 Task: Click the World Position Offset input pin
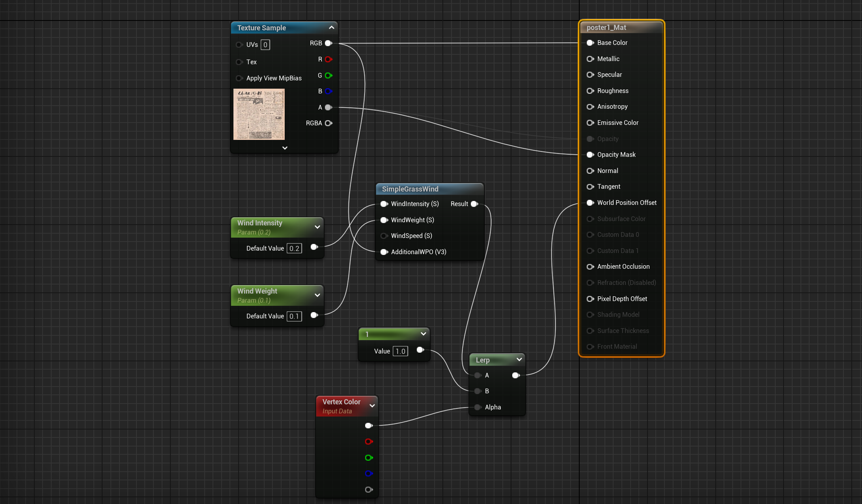(x=590, y=203)
